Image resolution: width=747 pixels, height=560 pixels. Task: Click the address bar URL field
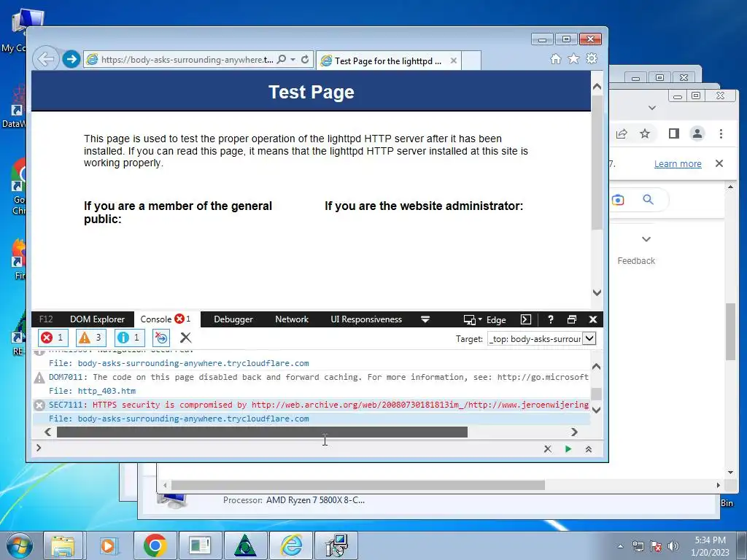point(187,60)
